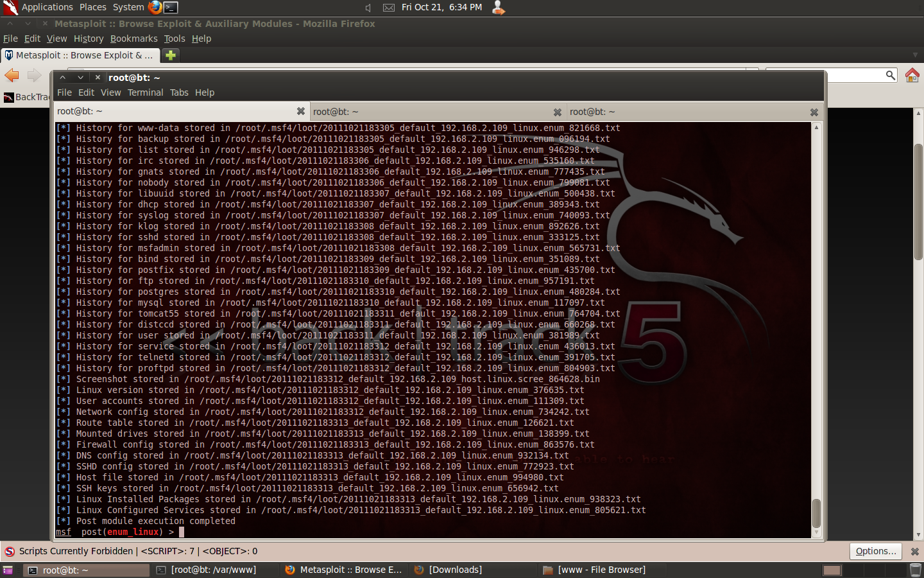Open the Bookmarks menu in Firefox
Screen dimensions: 924x578
tap(133, 39)
